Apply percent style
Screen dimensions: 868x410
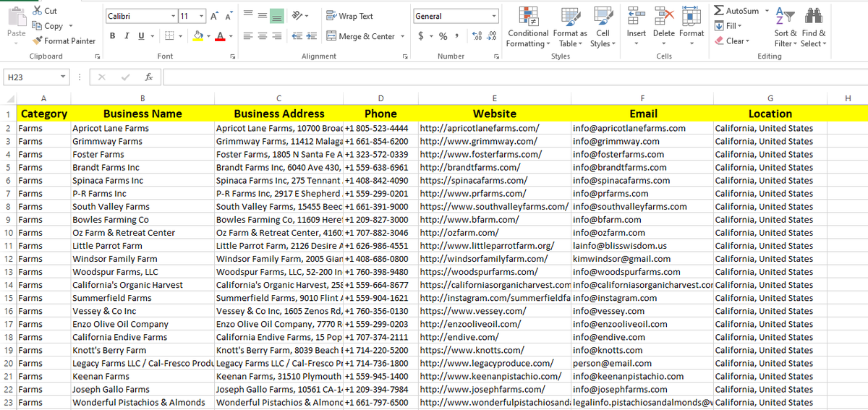pos(443,36)
